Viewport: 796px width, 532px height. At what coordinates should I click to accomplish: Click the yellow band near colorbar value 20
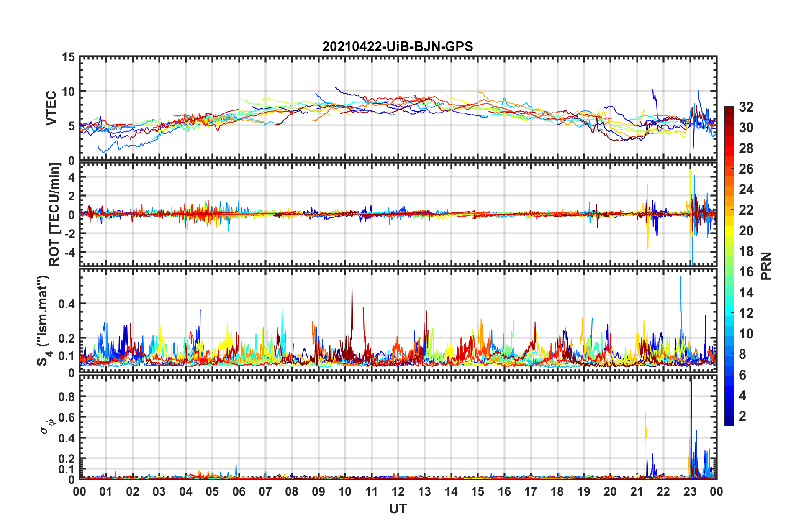[729, 231]
